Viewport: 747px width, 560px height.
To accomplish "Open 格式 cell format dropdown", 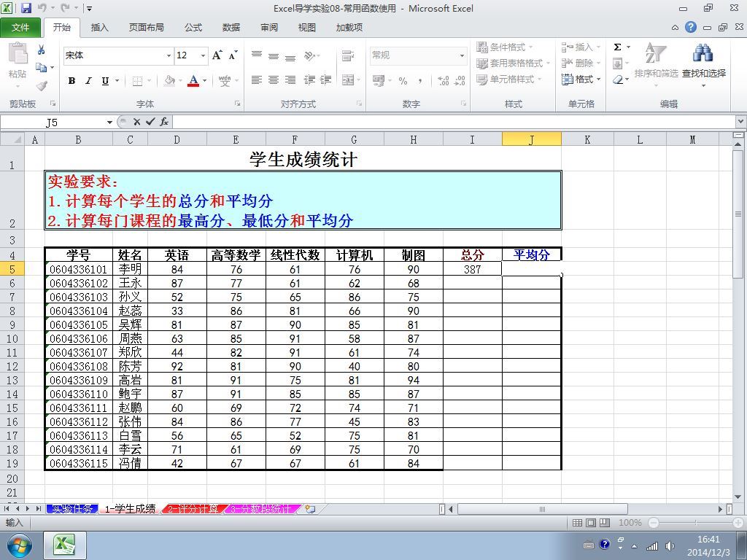I will click(581, 79).
